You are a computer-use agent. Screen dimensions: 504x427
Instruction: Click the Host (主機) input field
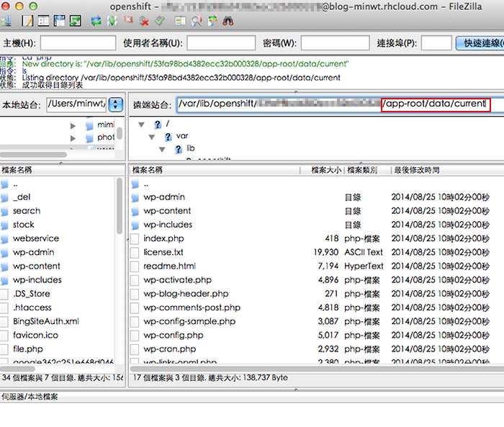pos(78,42)
